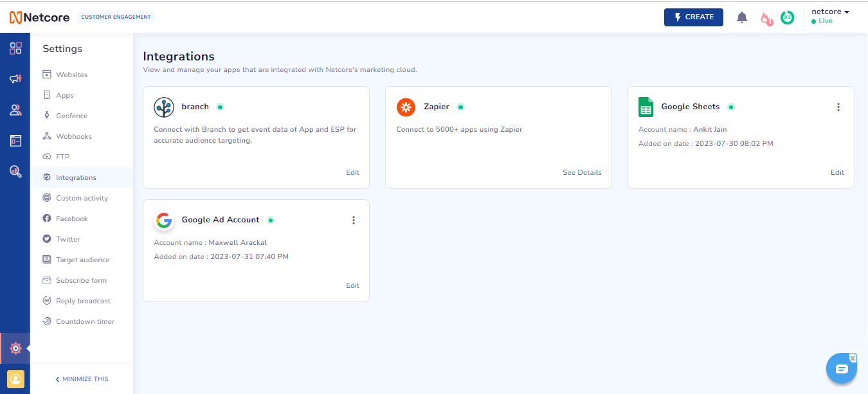Click the green circular score icon
The height and width of the screenshot is (394, 868).
pos(787,17)
